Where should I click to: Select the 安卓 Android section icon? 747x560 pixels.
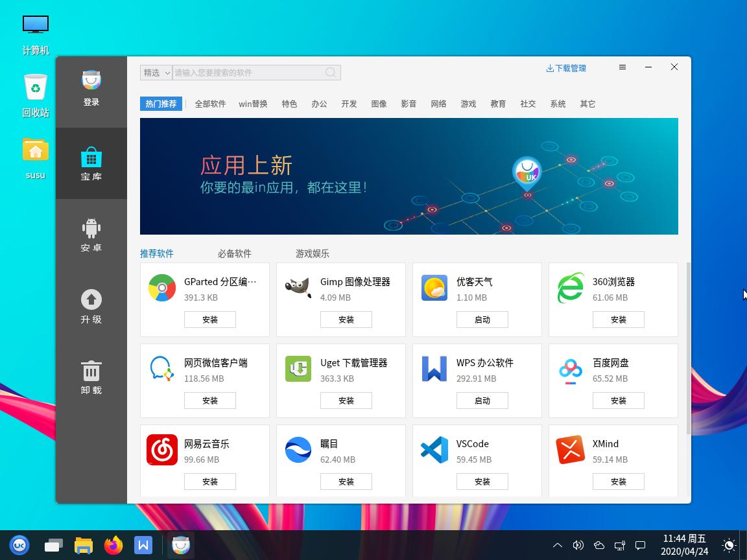pyautogui.click(x=91, y=228)
